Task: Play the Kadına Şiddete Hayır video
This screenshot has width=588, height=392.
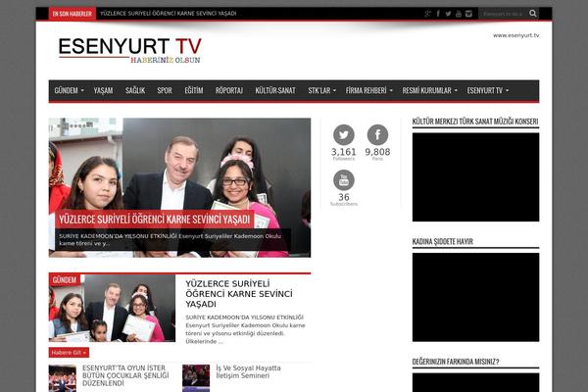Action: [x=476, y=297]
